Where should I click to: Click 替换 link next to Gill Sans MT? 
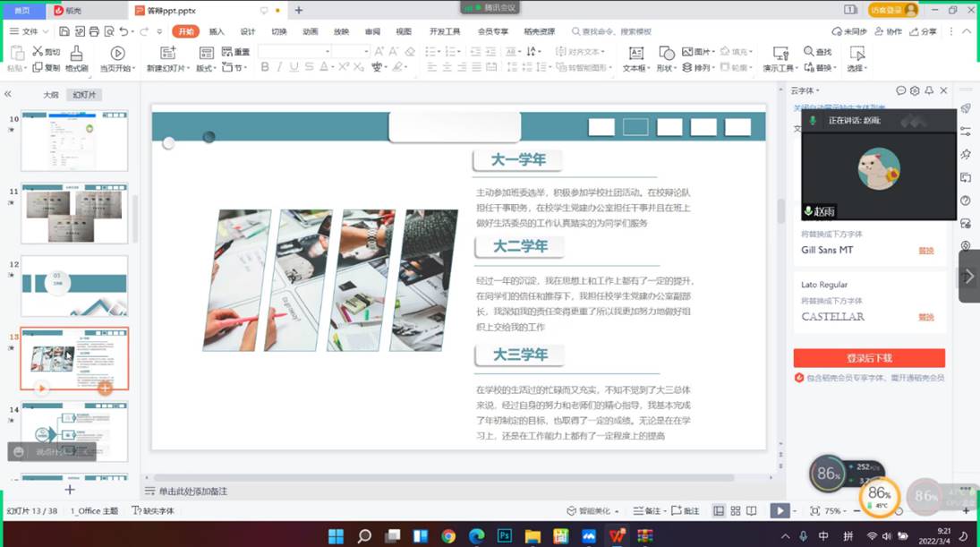click(x=925, y=251)
